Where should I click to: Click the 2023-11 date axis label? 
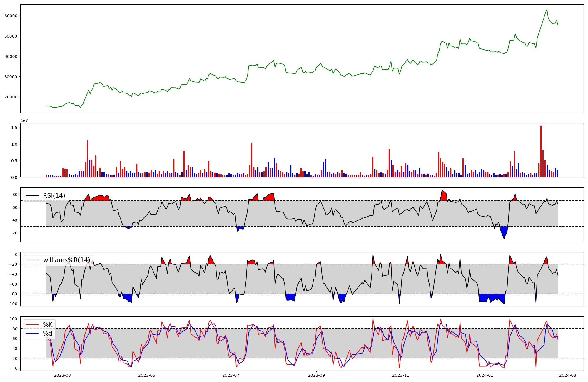[401, 375]
